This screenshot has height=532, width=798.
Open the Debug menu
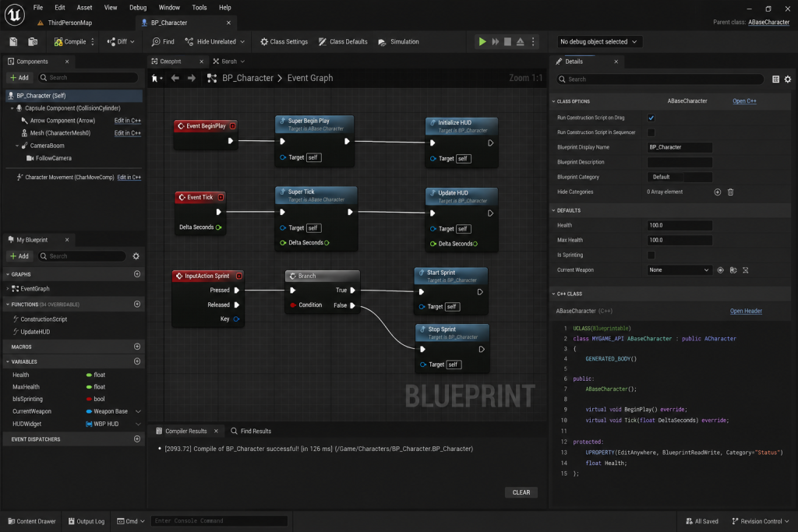pos(138,8)
